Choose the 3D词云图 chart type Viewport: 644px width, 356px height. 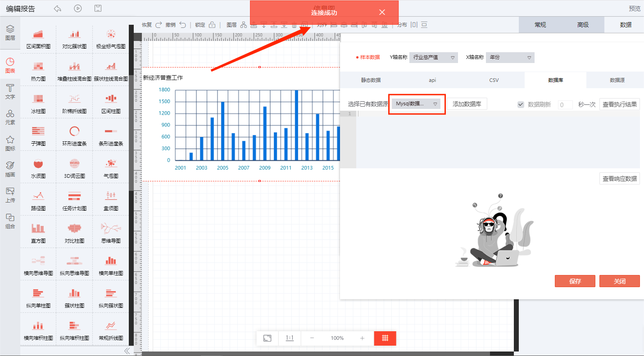(x=74, y=168)
